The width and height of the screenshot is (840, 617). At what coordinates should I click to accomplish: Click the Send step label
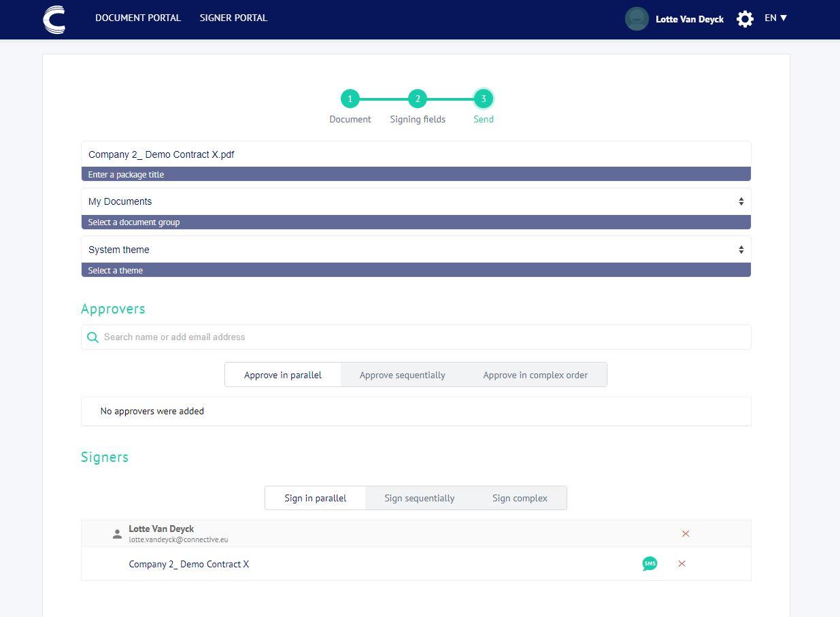coord(484,120)
